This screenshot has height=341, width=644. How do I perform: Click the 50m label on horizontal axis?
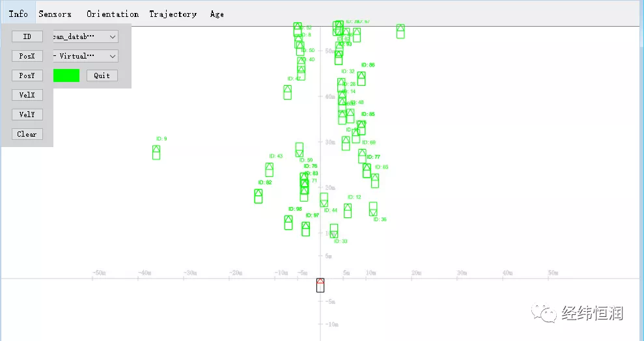click(x=553, y=273)
